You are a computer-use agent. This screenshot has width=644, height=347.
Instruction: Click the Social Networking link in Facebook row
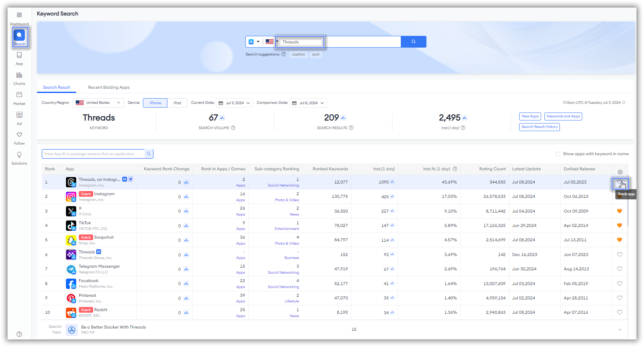tap(284, 287)
